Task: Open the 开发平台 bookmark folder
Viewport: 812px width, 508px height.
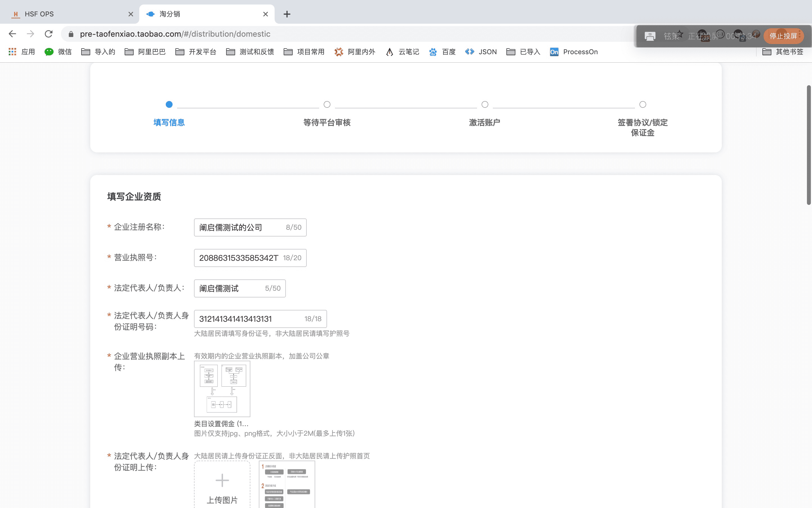Action: pos(196,52)
